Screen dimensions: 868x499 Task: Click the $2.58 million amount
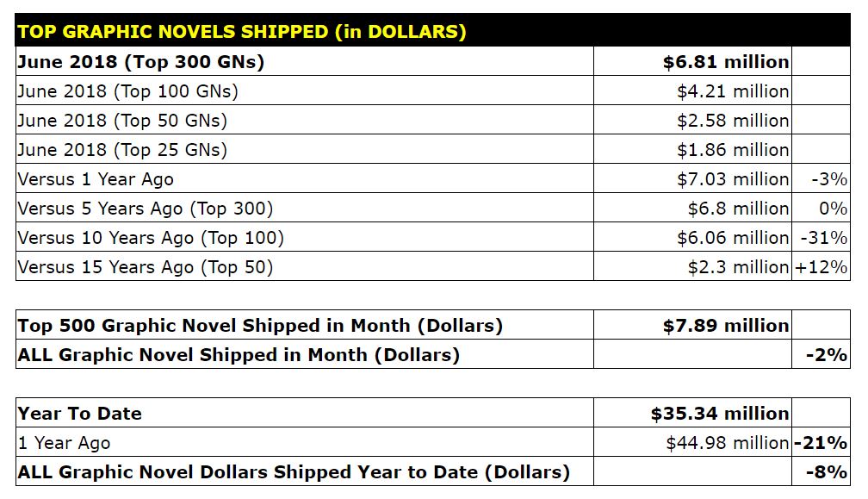pyautogui.click(x=732, y=121)
